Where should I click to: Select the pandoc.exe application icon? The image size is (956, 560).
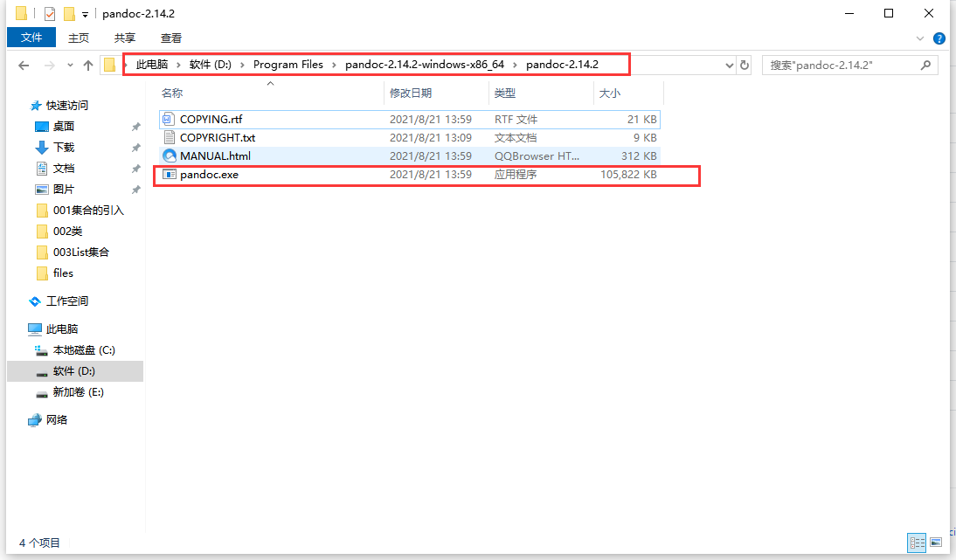click(x=169, y=174)
